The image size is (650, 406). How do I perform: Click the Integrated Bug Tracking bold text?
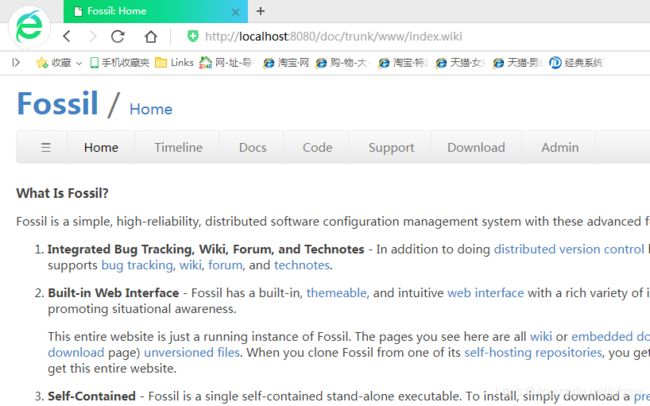point(206,249)
